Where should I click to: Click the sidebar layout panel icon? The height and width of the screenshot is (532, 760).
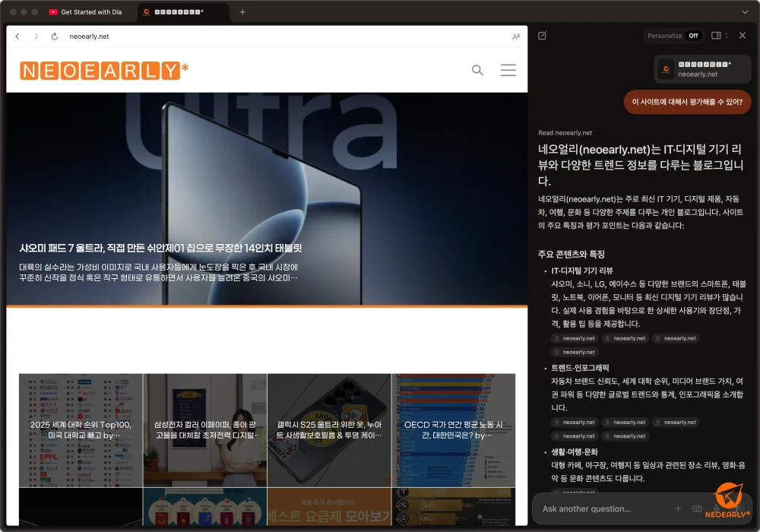716,36
